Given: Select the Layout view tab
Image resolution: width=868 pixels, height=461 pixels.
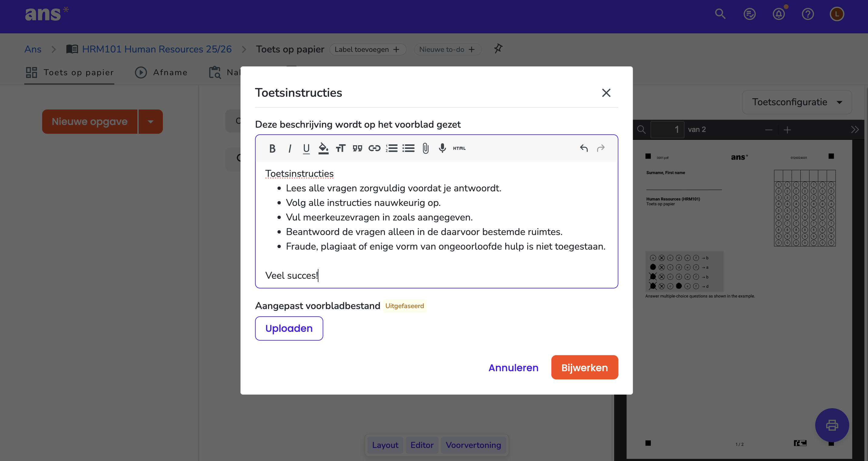Looking at the screenshot, I should pos(385,445).
